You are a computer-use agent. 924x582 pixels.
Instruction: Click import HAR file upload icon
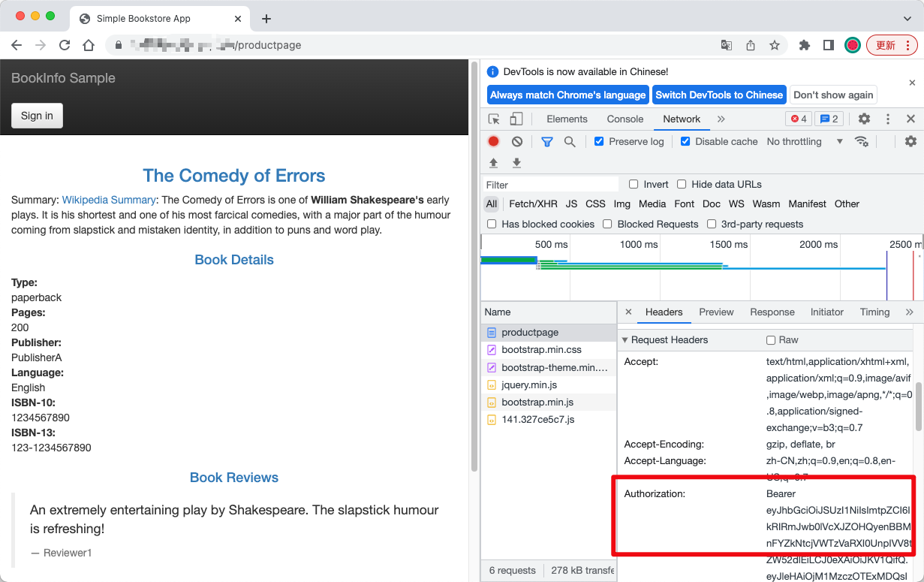493,163
